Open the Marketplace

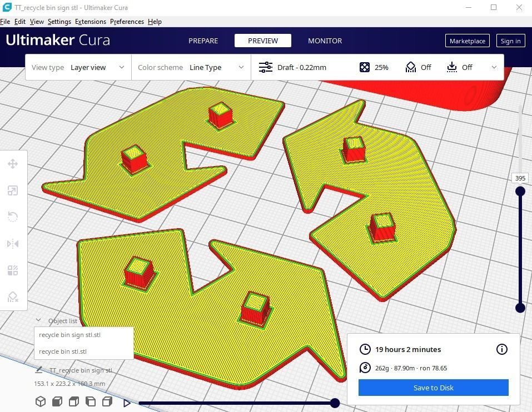pos(467,41)
